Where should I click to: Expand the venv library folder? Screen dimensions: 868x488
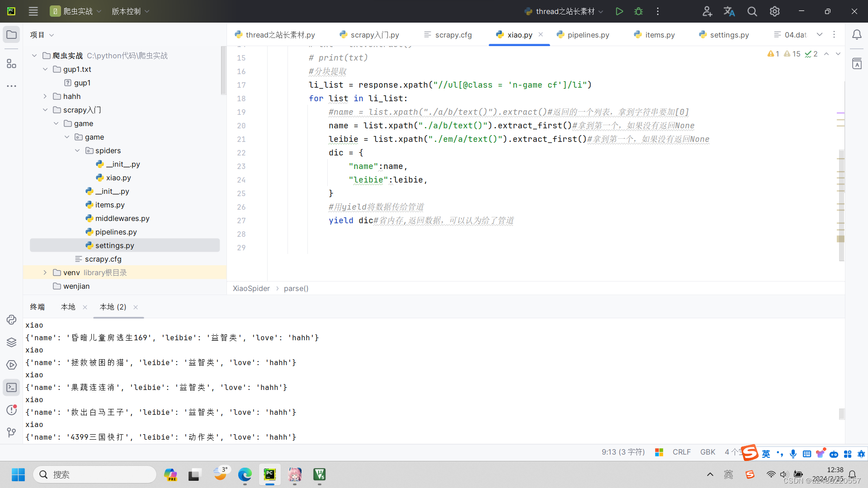pyautogui.click(x=45, y=272)
